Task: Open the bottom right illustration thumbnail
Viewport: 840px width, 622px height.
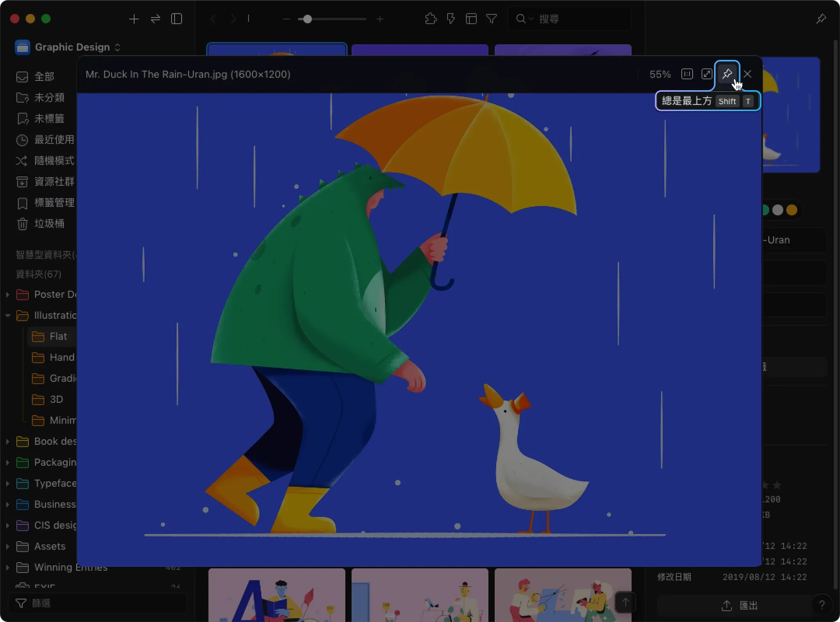Action: coord(563,595)
